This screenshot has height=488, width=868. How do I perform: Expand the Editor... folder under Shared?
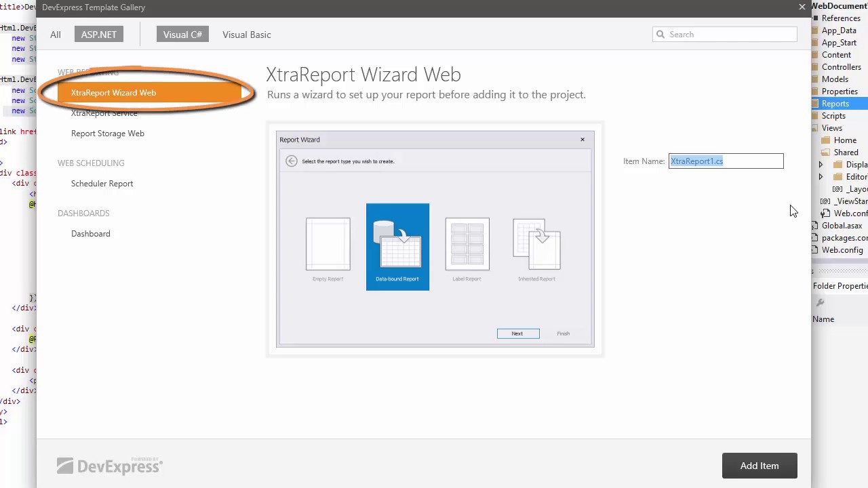821,177
